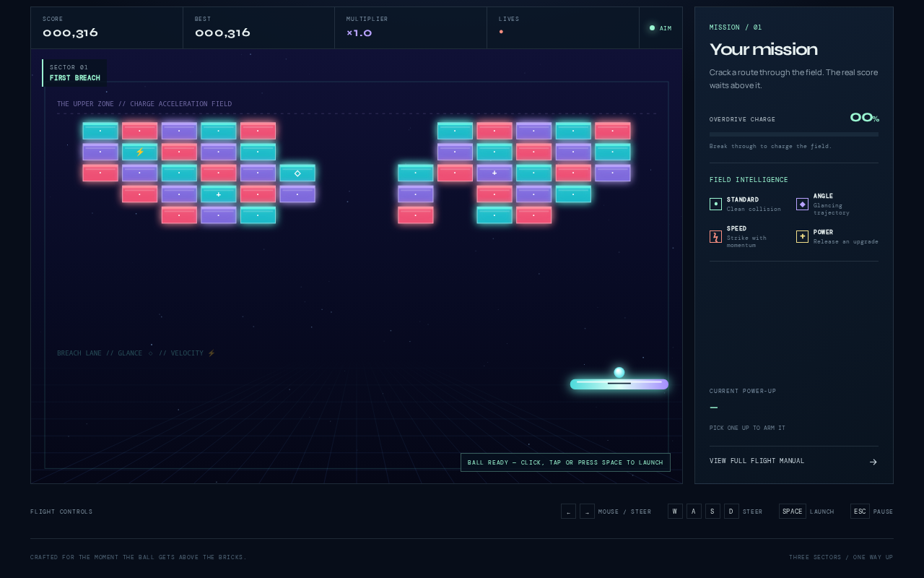This screenshot has height=578, width=924.
Task: Click the Your mission heading
Action: pyautogui.click(x=764, y=49)
